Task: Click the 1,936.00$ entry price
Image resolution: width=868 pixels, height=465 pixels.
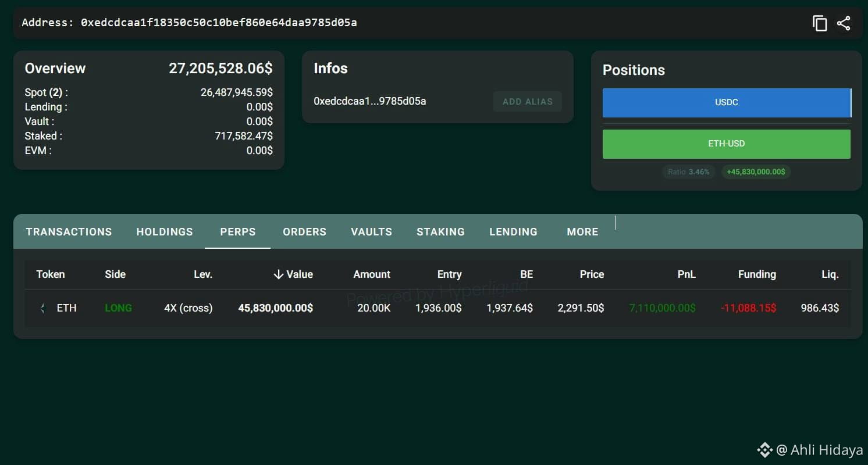Action: tap(439, 308)
